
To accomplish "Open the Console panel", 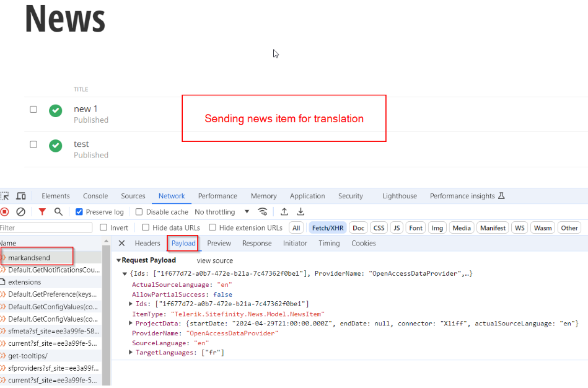I will point(95,196).
